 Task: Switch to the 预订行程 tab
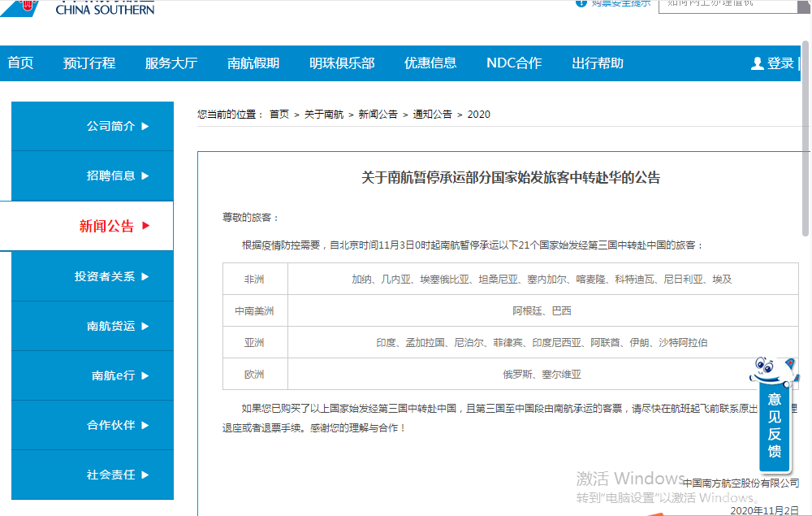pyautogui.click(x=89, y=63)
